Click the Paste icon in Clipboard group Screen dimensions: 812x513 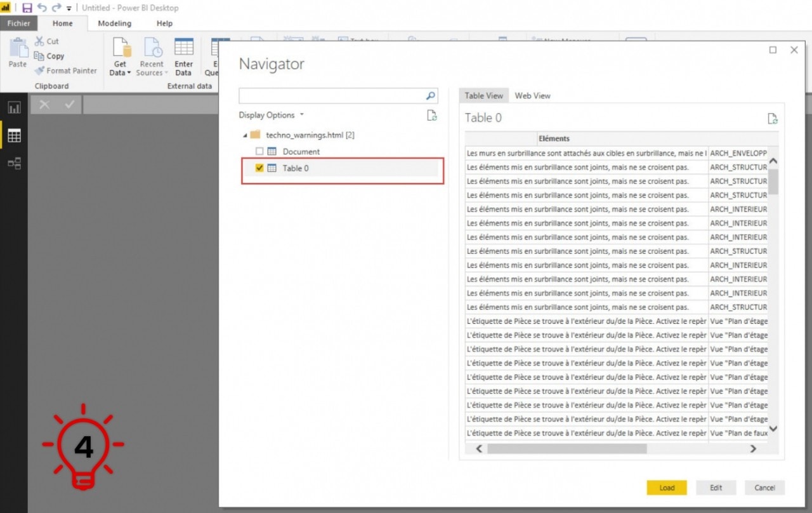coord(18,52)
